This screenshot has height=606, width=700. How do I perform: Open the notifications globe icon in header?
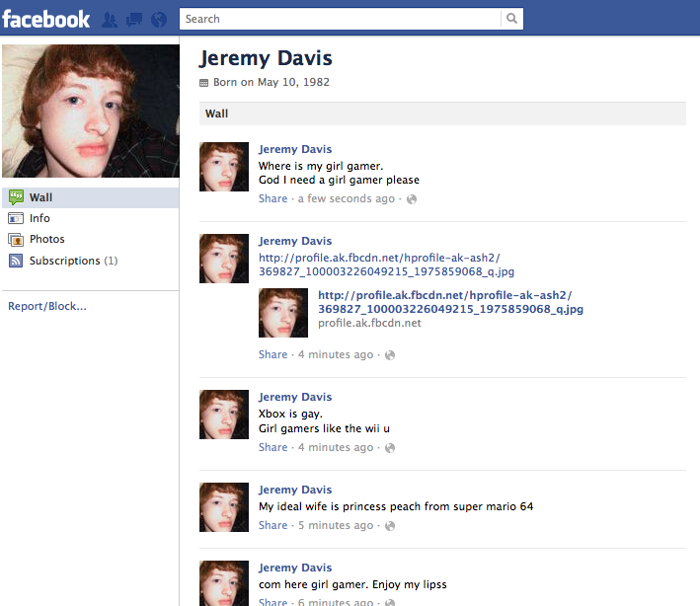click(x=159, y=20)
